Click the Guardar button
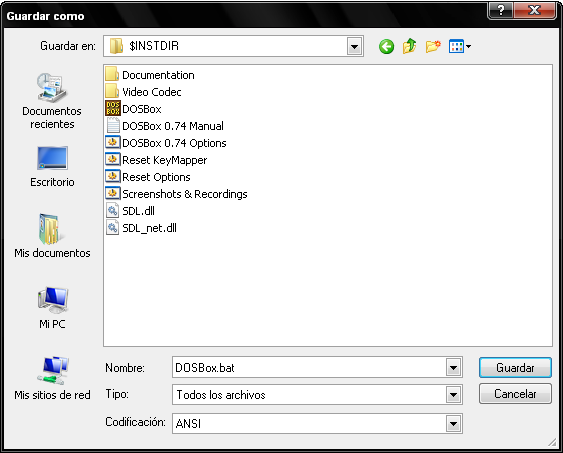This screenshot has height=453, width=563. click(515, 368)
